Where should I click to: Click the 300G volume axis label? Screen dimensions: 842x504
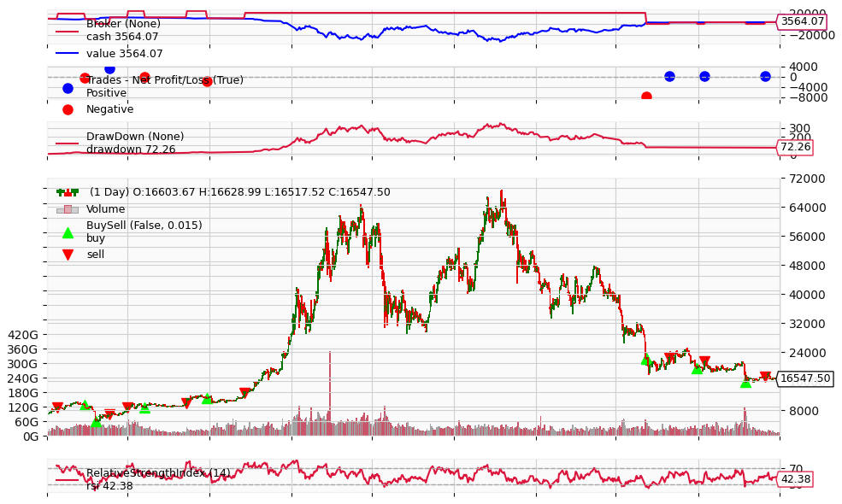(x=23, y=364)
